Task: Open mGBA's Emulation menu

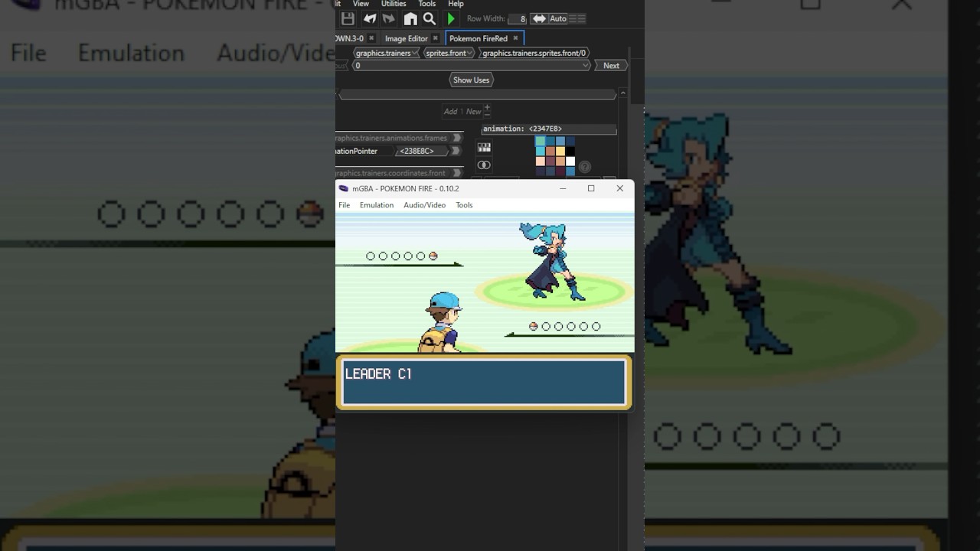Action: 377,205
